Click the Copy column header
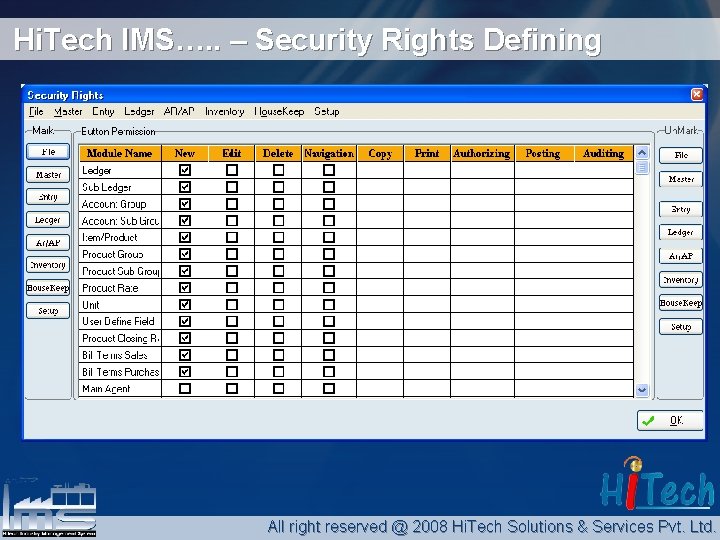The width and height of the screenshot is (720, 540). (380, 153)
